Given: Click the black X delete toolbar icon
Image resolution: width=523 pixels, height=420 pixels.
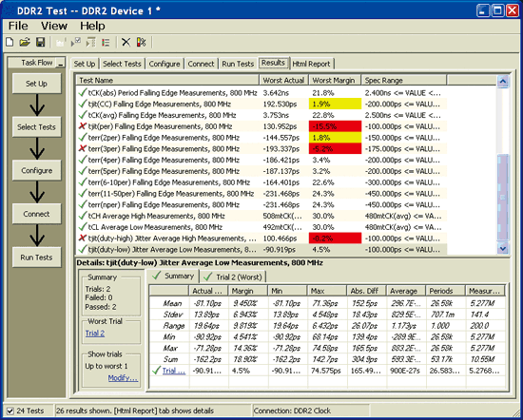Looking at the screenshot, I should tap(126, 43).
